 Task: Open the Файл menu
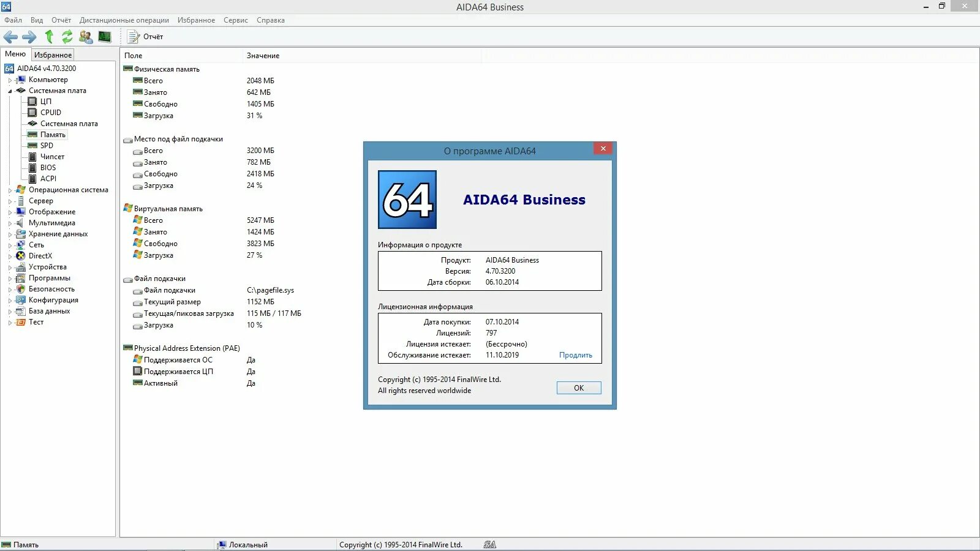coord(13,20)
